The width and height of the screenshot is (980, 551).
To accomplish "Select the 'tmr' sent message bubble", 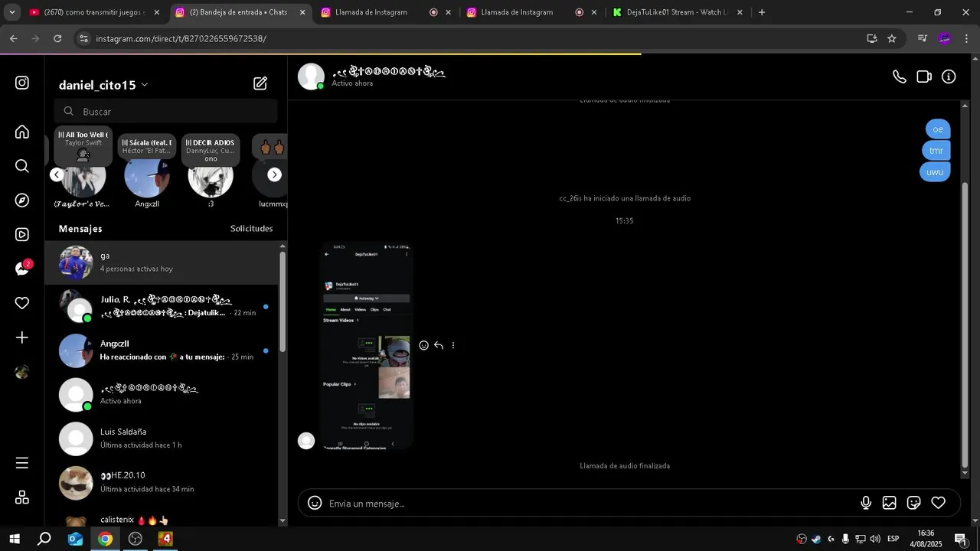I will pos(936,150).
